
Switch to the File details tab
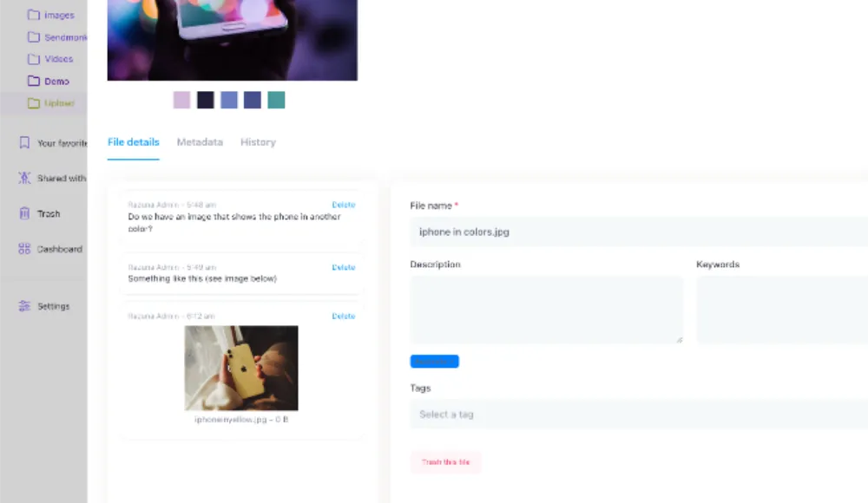(134, 142)
